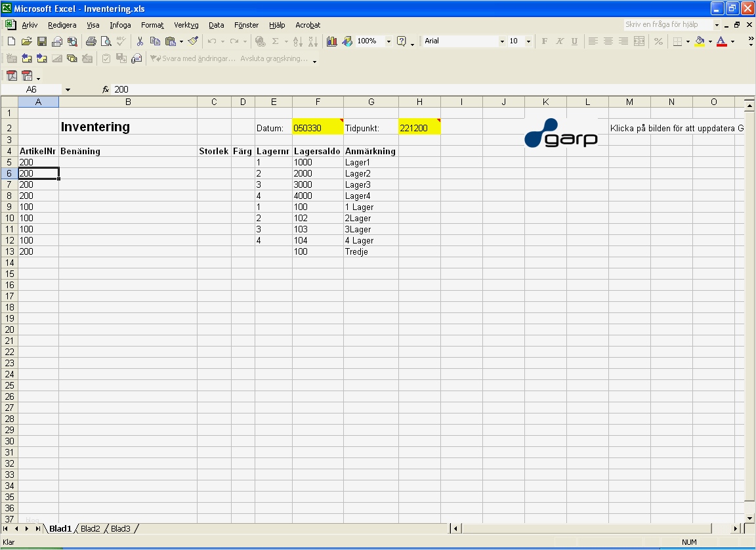756x550 pixels.
Task: Sort ascending A to Z
Action: tap(298, 41)
